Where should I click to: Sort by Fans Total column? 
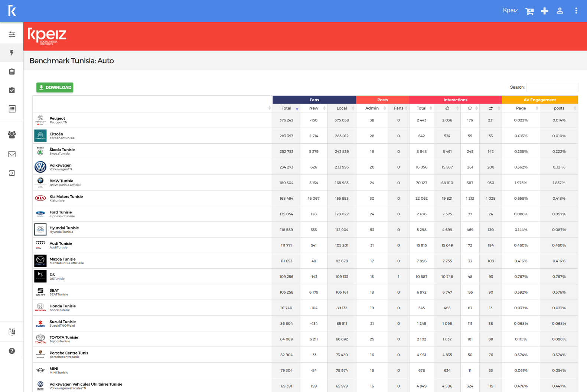click(286, 108)
